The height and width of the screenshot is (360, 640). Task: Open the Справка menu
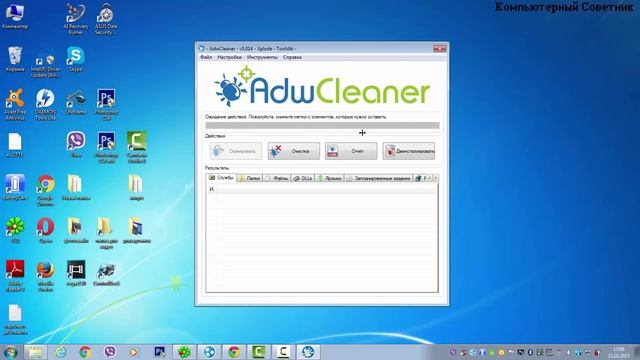coord(292,58)
